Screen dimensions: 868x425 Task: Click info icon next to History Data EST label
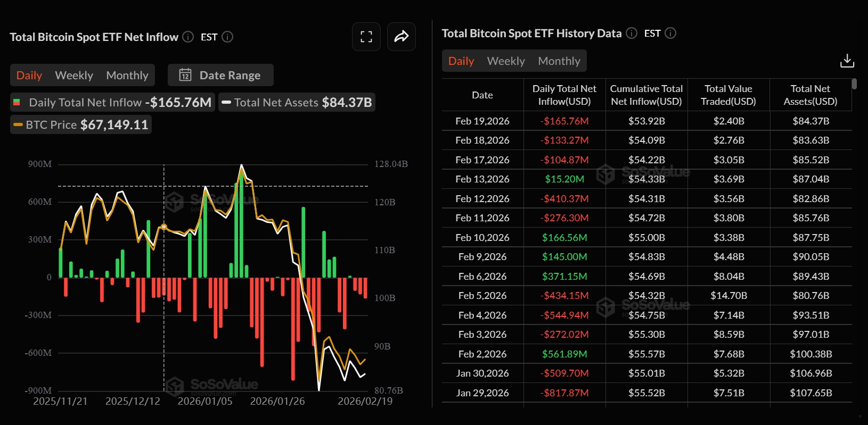coord(671,33)
